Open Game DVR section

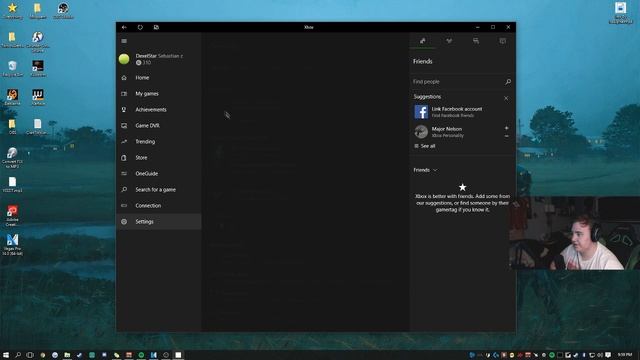159,125
